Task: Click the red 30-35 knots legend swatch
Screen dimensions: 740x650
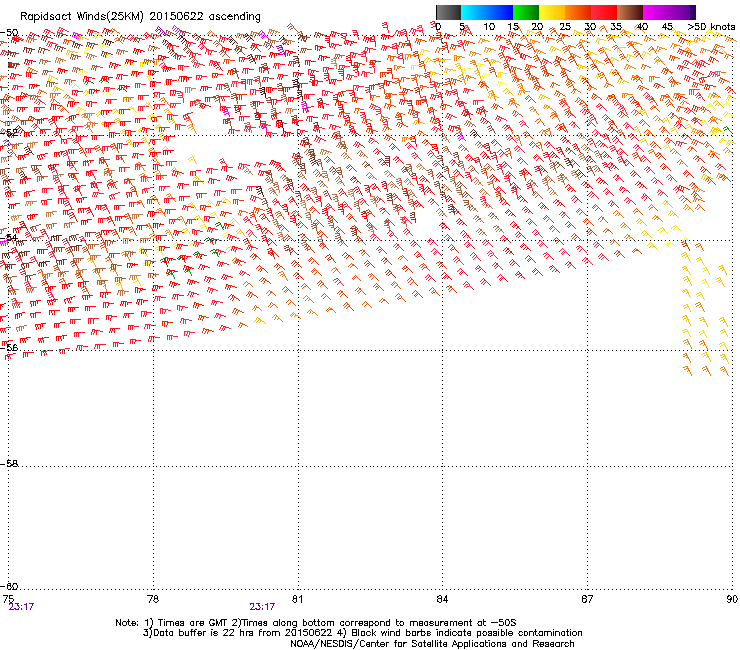Action: tap(604, 12)
